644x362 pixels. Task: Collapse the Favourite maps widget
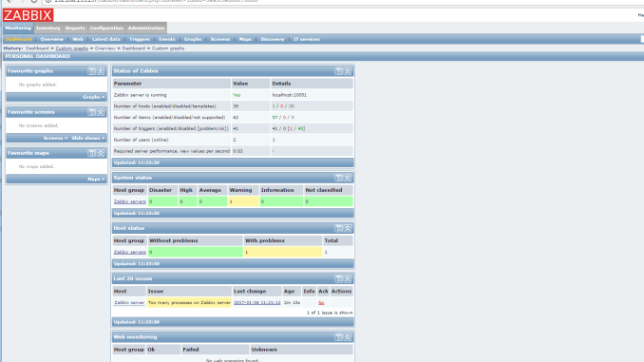coord(101,153)
